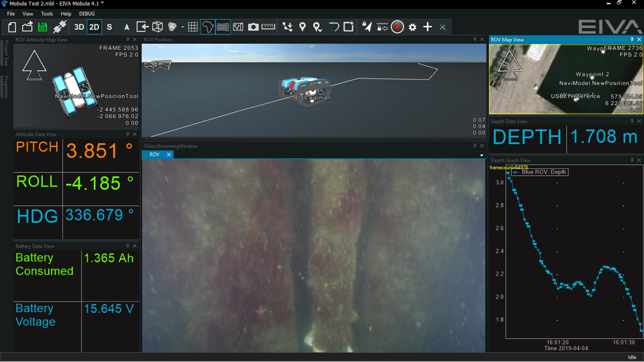
Task: Open the Tools menu
Action: 47,14
